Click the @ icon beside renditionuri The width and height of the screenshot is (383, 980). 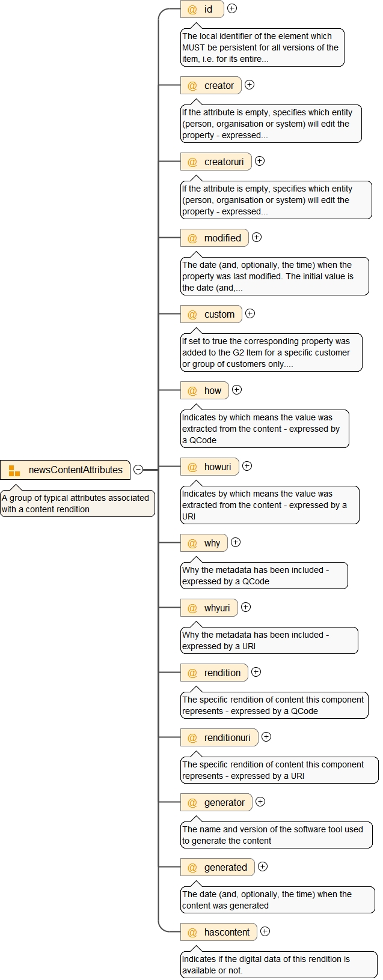pos(192,737)
